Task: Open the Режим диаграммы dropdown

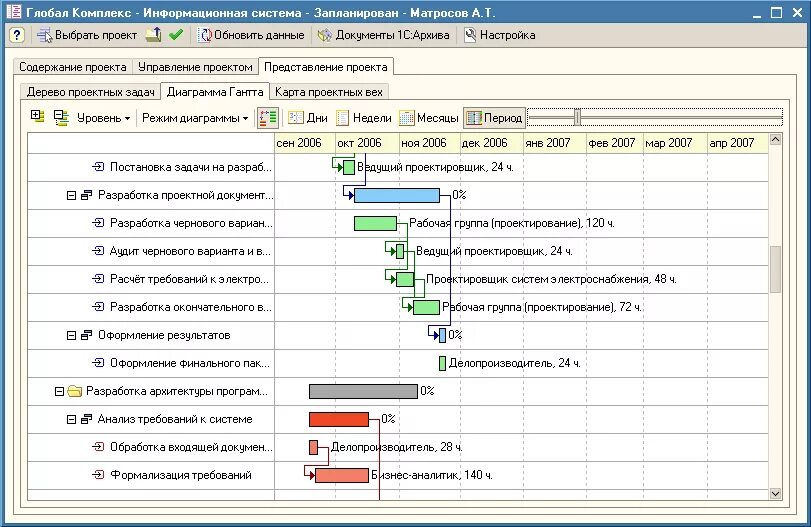Action: [x=195, y=118]
